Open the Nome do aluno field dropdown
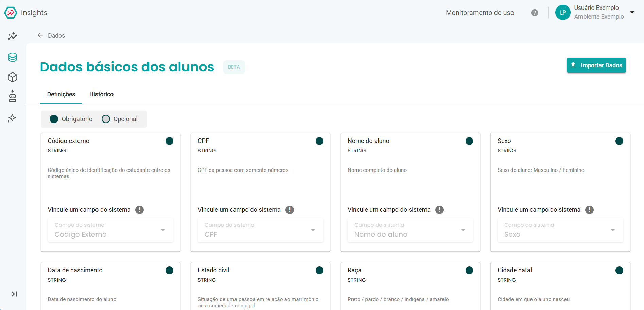Viewport: 644px width, 310px height. click(410, 230)
